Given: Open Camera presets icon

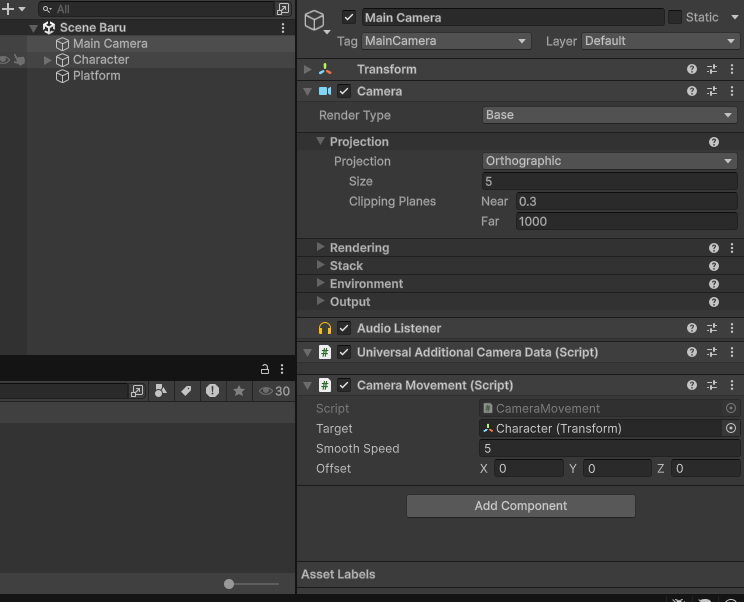Looking at the screenshot, I should [712, 91].
